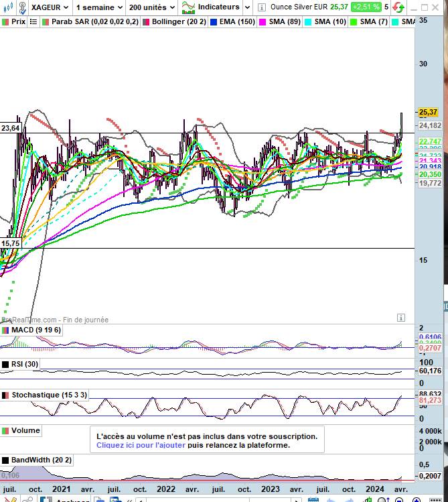Open the Indicateurs chart icon
This screenshot has height=502, width=448.
[x=188, y=7]
